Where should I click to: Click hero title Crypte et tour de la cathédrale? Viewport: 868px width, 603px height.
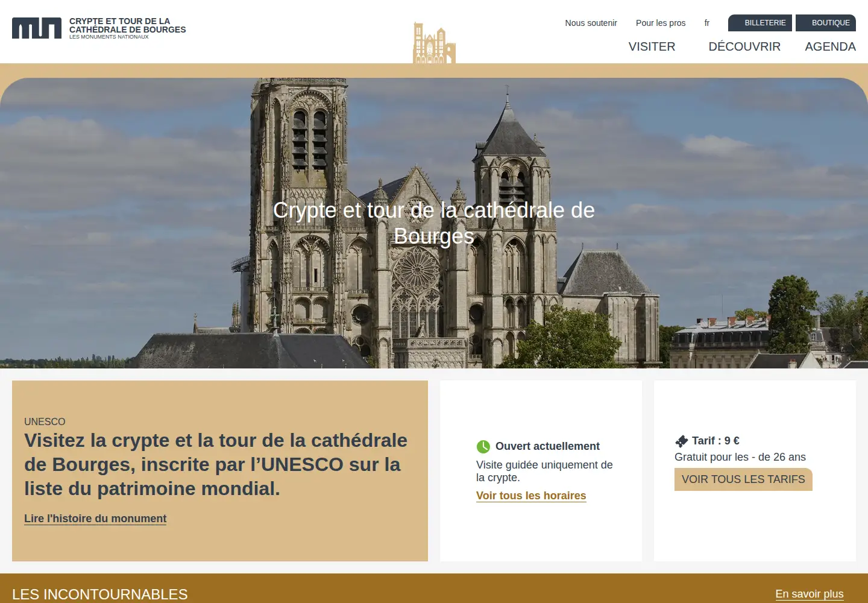(434, 223)
